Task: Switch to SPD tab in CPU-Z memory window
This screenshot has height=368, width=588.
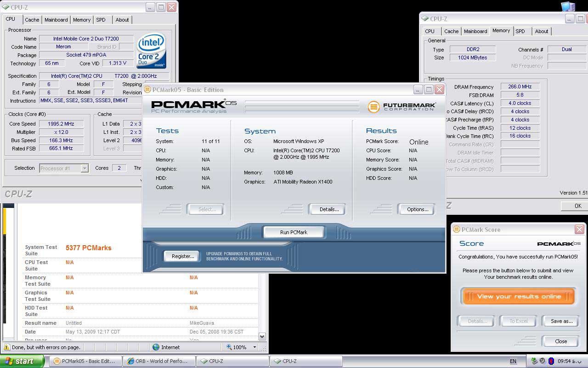Action: pyautogui.click(x=520, y=31)
